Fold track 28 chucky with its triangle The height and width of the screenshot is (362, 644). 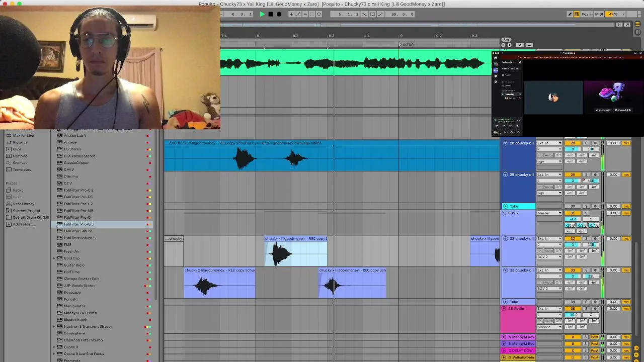[505, 143]
